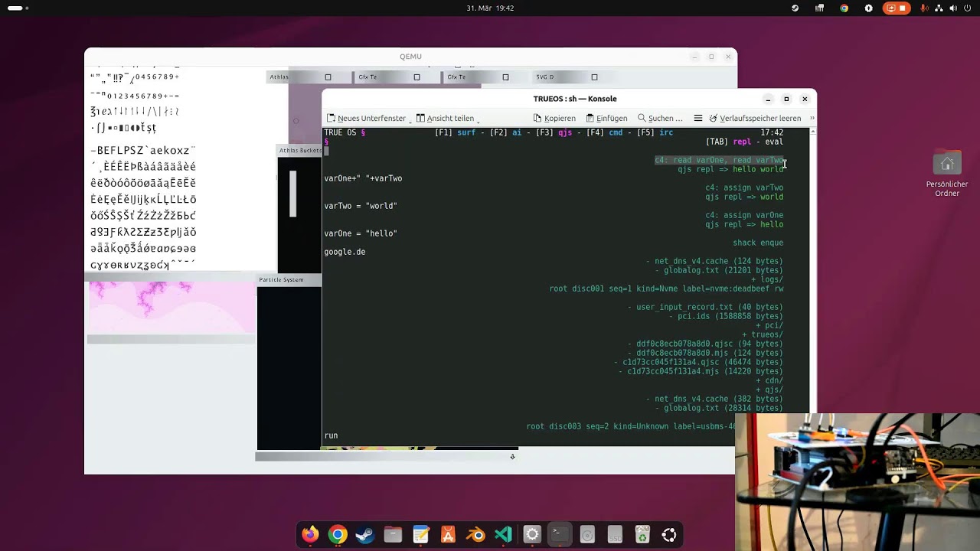Open the SSD drive dock icon

click(x=615, y=535)
